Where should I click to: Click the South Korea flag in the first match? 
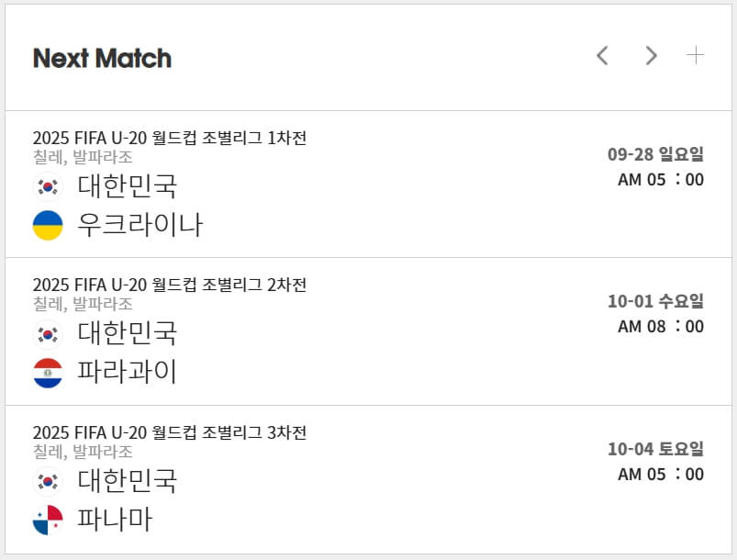click(48, 186)
